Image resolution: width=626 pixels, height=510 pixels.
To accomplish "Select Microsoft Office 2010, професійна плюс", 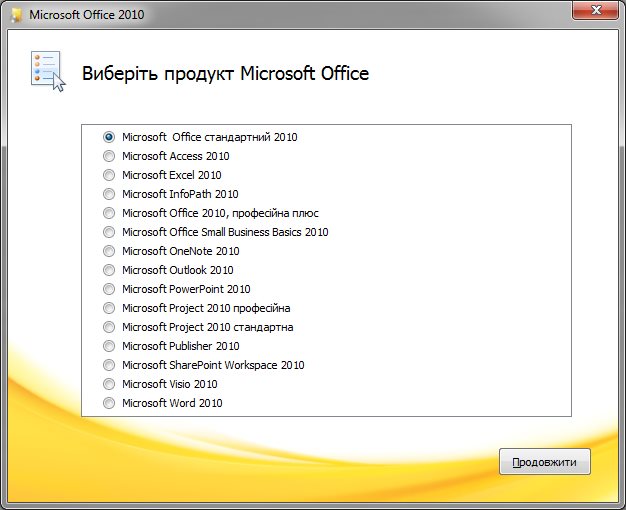I will click(x=109, y=213).
